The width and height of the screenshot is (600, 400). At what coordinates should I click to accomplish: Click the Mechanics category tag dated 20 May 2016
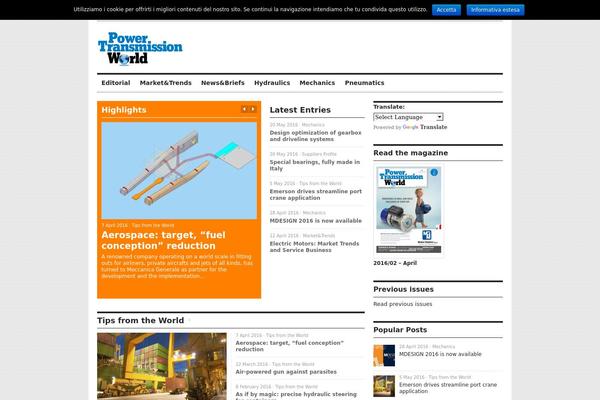[x=313, y=125]
